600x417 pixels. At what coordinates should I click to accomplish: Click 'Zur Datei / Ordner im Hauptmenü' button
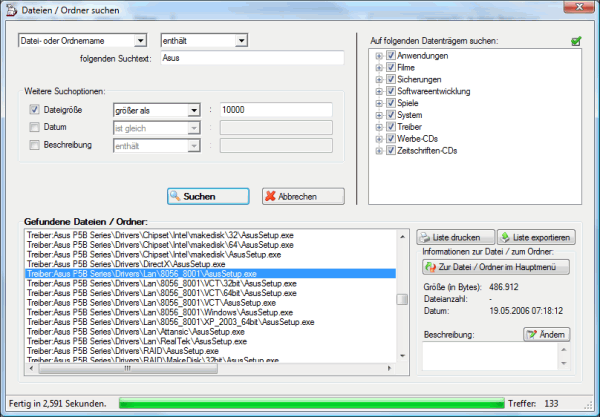(x=496, y=267)
